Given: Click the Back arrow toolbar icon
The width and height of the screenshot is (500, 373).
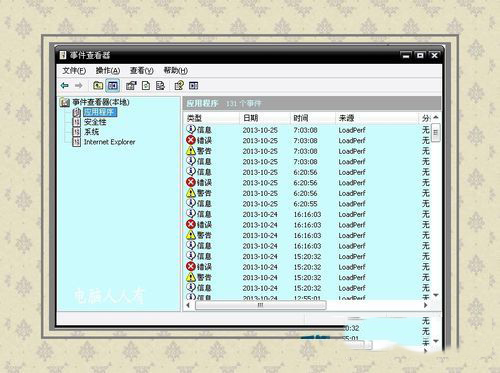Looking at the screenshot, I should tap(65, 86).
